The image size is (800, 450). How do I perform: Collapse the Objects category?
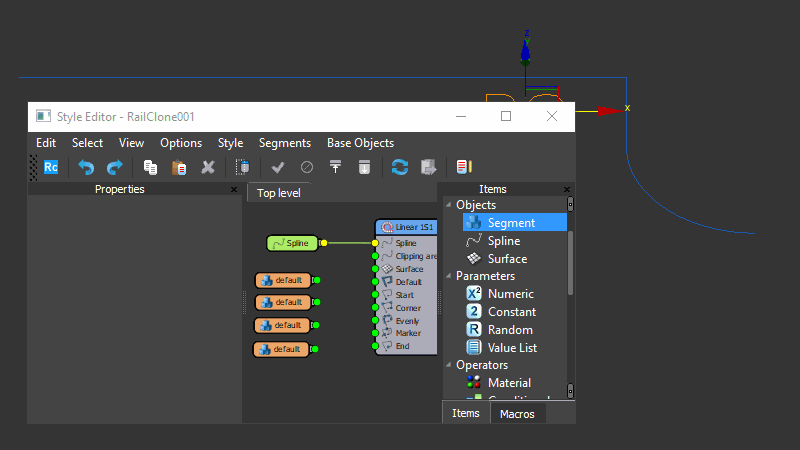pos(448,205)
